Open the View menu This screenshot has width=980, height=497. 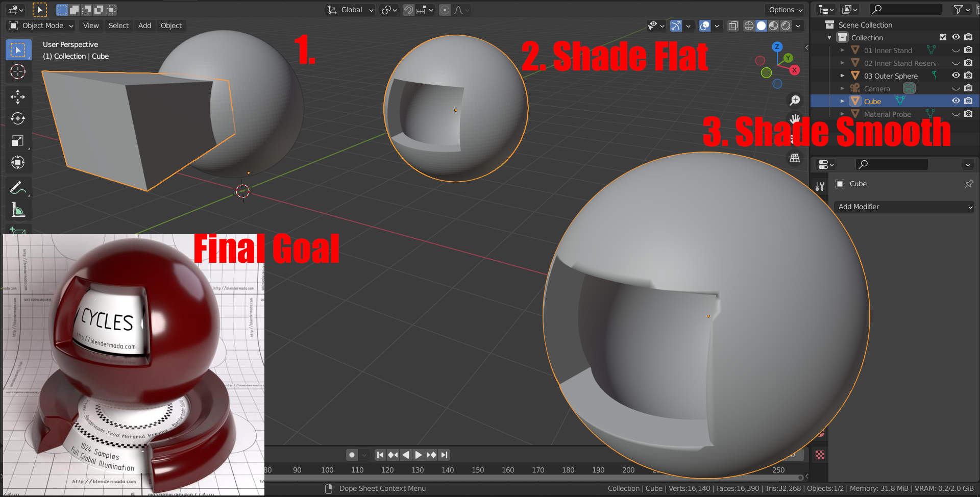click(91, 26)
